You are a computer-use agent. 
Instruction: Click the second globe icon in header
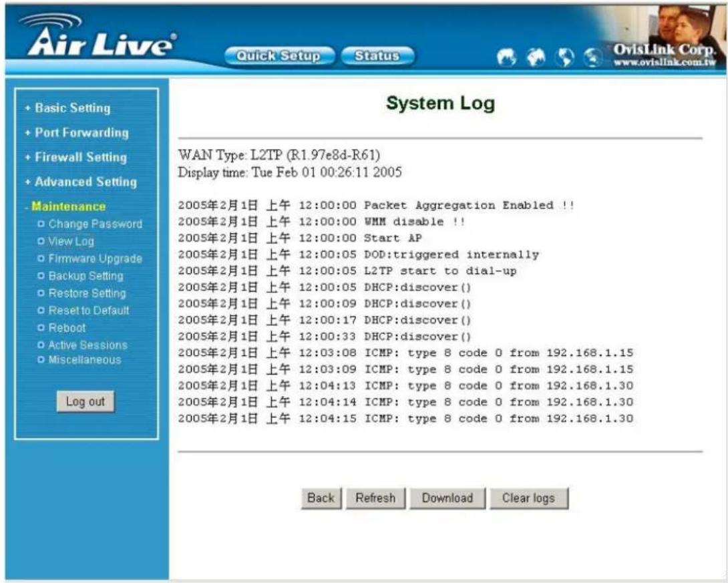[x=536, y=57]
